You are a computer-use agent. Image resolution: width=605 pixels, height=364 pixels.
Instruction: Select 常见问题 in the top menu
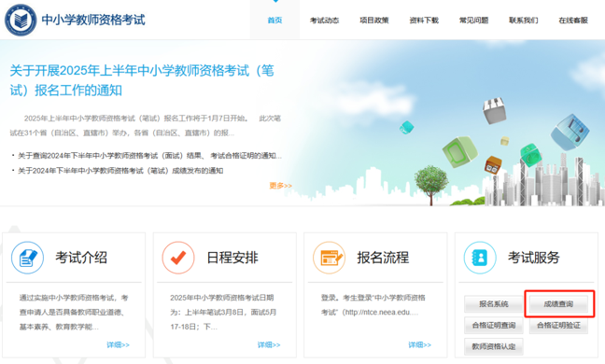pyautogui.click(x=473, y=21)
